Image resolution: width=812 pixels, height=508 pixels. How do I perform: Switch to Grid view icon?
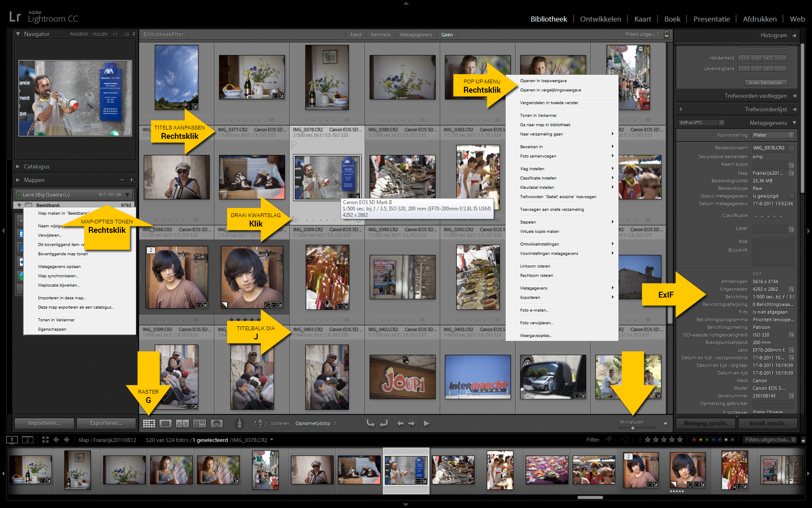pos(149,423)
